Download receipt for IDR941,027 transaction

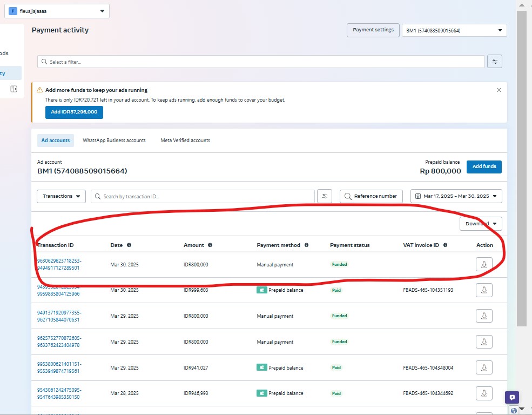(x=484, y=367)
